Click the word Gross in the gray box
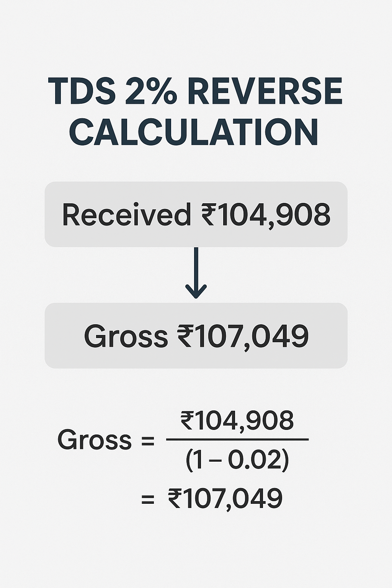The image size is (392, 588). pyautogui.click(x=126, y=336)
